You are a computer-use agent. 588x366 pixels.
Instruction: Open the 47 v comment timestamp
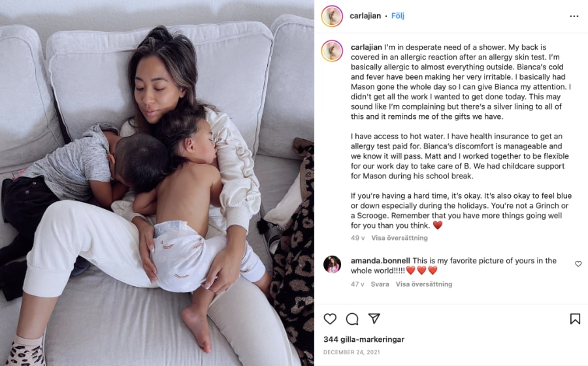pyautogui.click(x=357, y=284)
